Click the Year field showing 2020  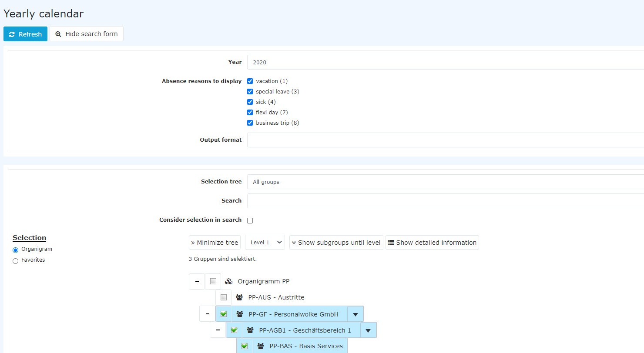(446, 62)
